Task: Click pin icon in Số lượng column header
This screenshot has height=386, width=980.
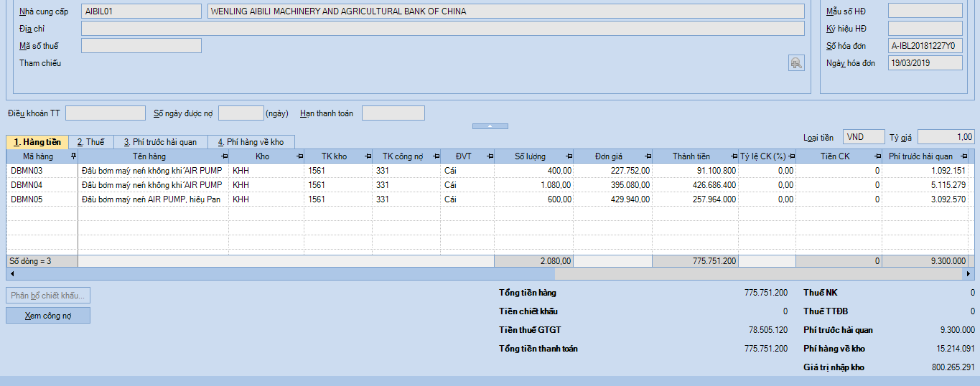Action: point(569,156)
